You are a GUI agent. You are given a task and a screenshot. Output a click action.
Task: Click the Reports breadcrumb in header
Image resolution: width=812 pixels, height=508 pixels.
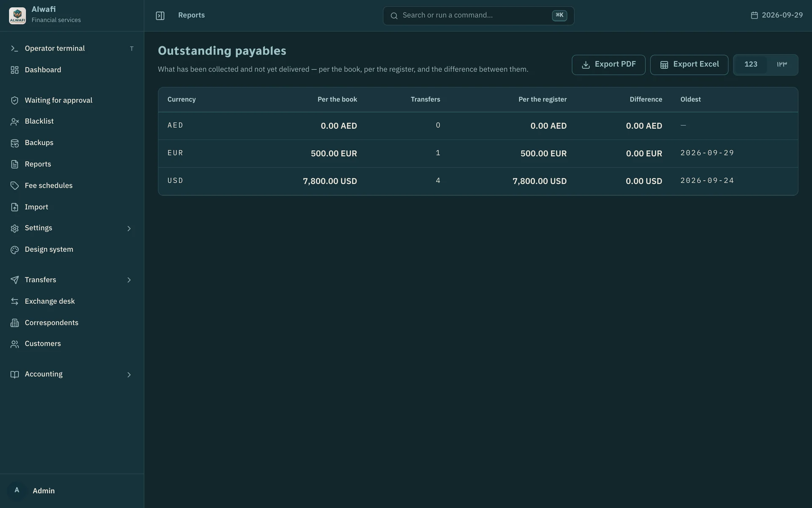(x=191, y=15)
